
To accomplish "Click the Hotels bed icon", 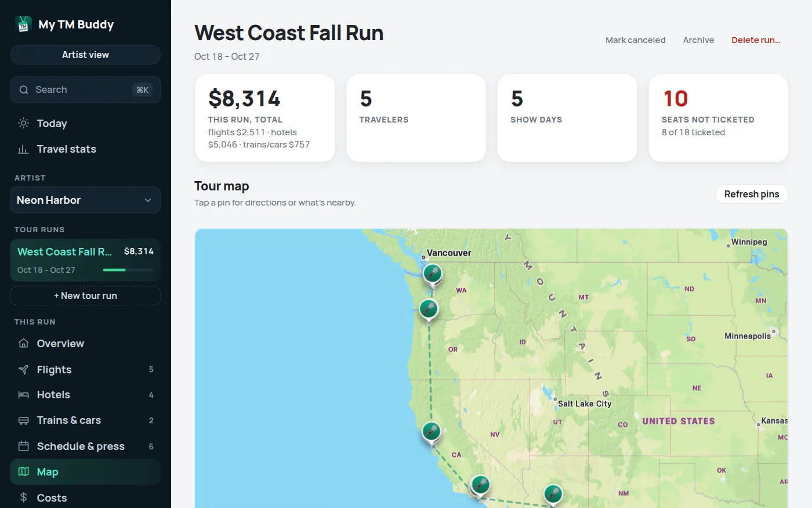I will click(24, 395).
